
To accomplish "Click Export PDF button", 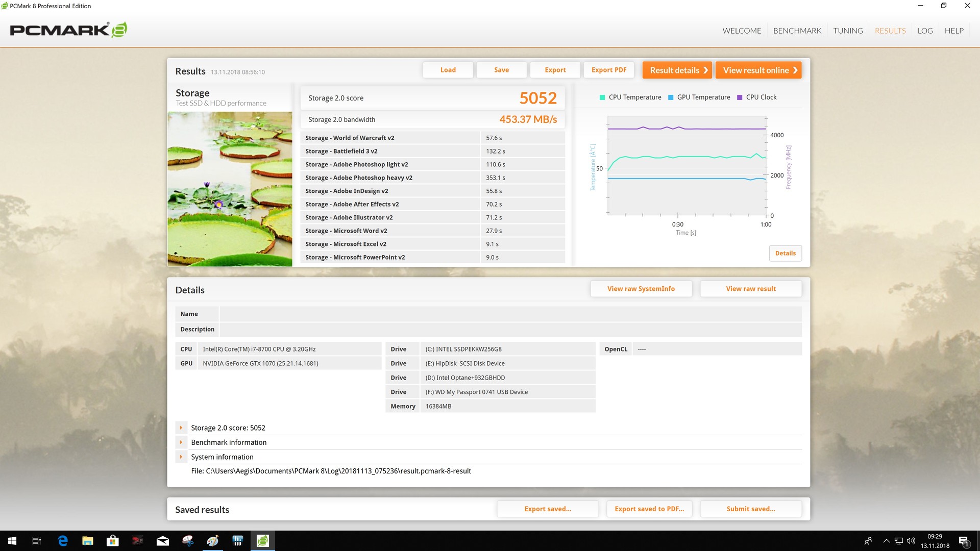I will tap(609, 70).
